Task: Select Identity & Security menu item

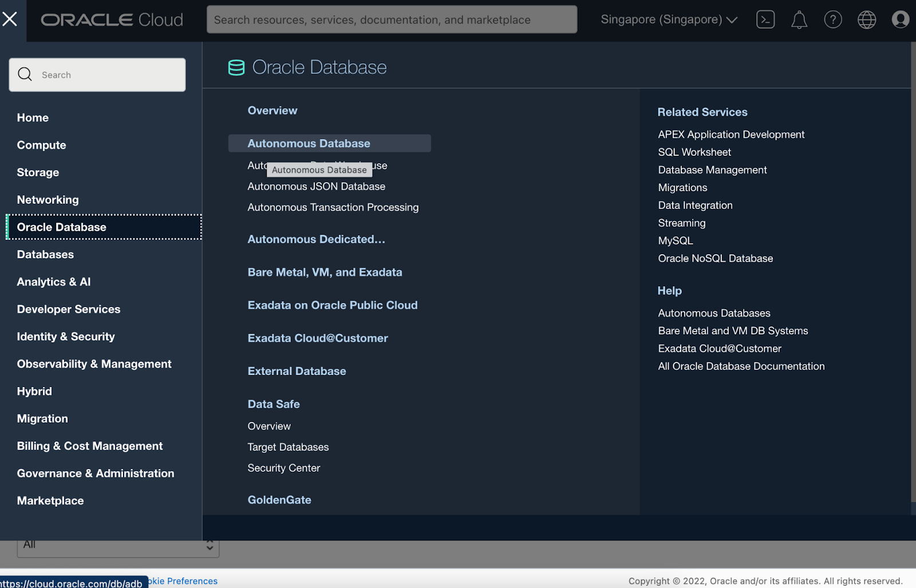Action: [66, 337]
